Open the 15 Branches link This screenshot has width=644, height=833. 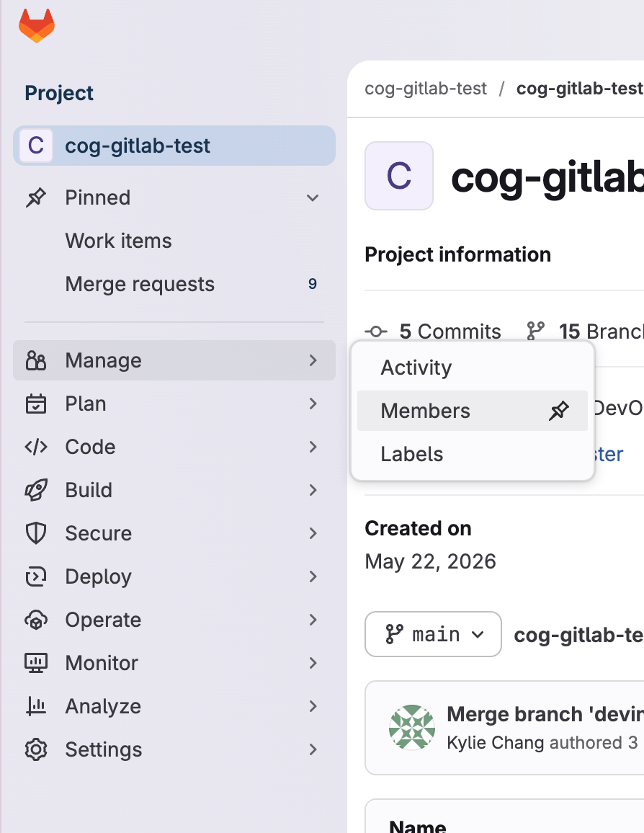pos(601,331)
